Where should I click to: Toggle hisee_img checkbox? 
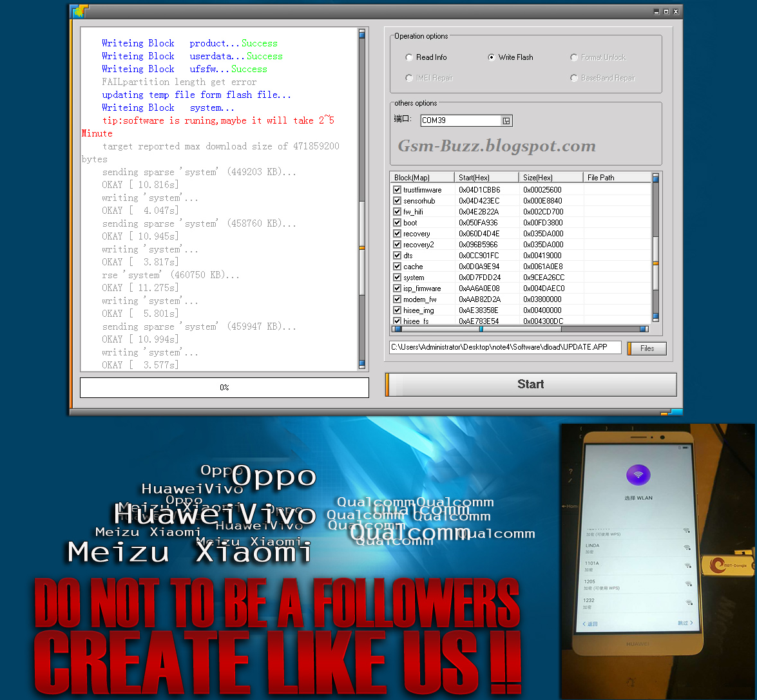pyautogui.click(x=398, y=310)
